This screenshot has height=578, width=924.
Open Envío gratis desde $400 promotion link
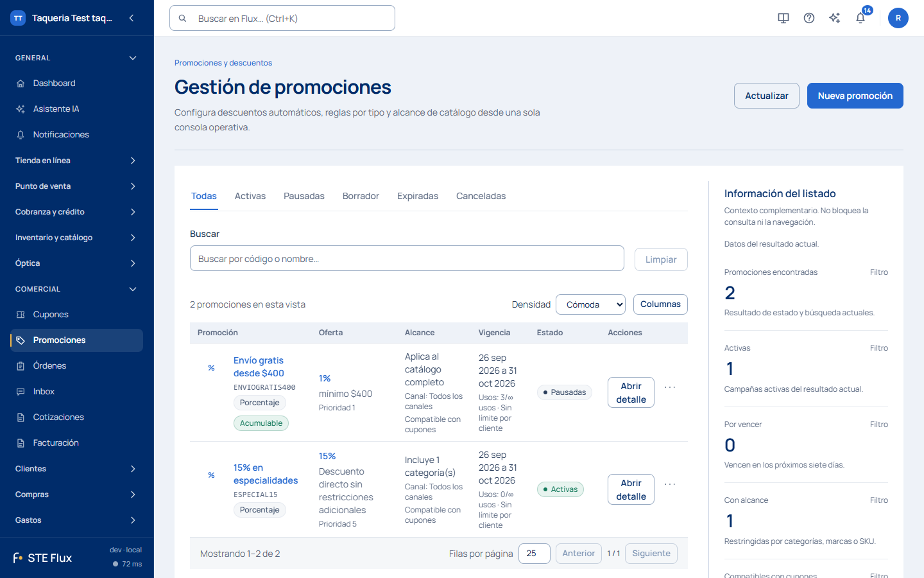(259, 367)
